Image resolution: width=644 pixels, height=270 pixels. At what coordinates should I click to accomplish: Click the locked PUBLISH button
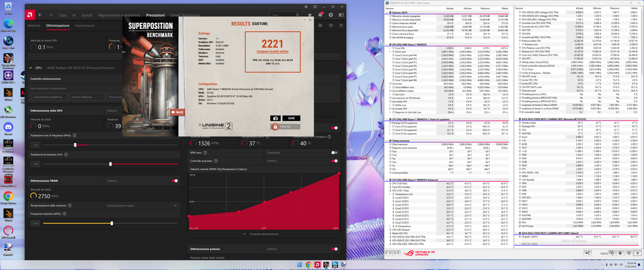286,127
